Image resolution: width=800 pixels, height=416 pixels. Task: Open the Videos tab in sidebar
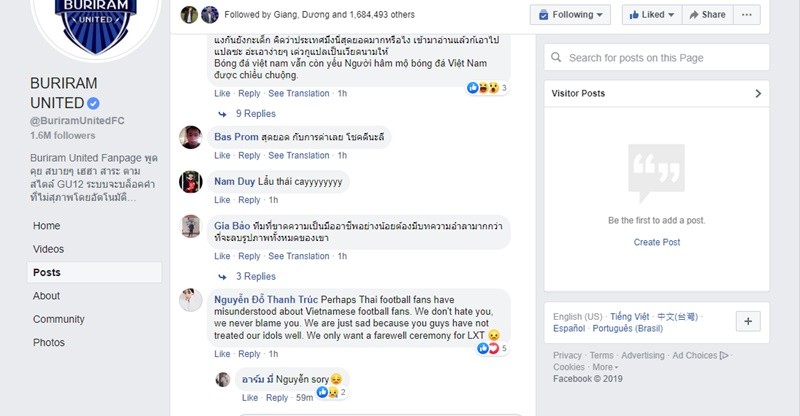tap(49, 249)
